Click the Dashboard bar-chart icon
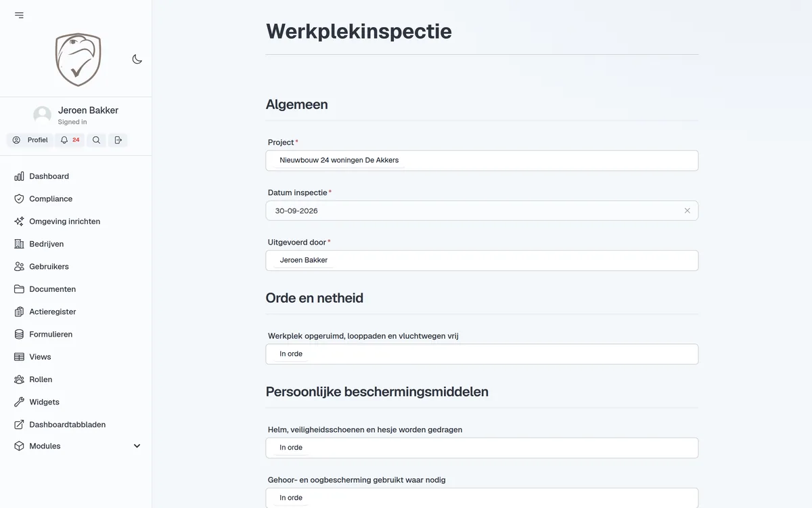812x508 pixels. point(19,176)
